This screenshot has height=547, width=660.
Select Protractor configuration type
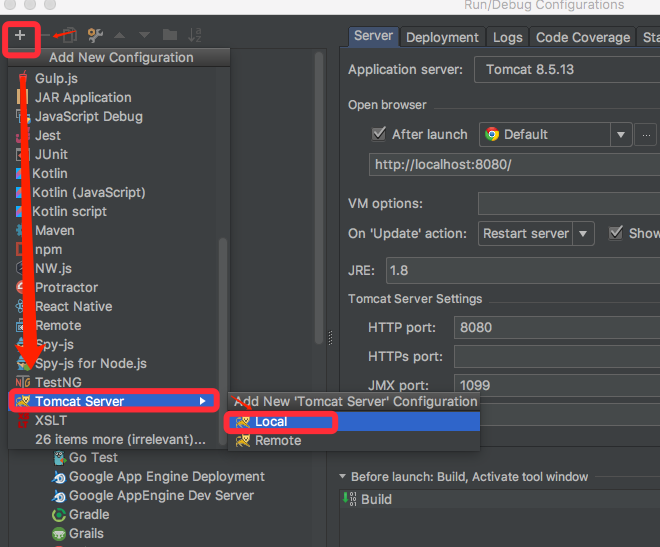(x=114, y=287)
